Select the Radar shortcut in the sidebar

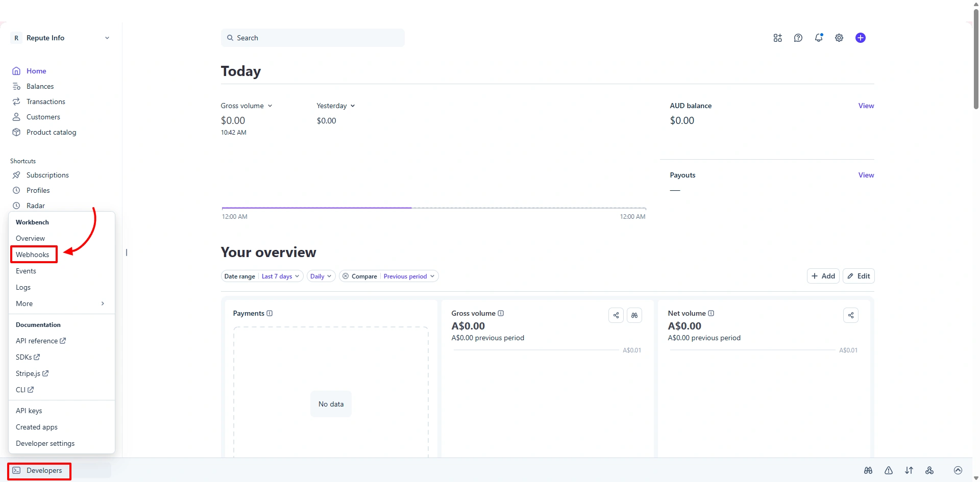[x=35, y=205]
